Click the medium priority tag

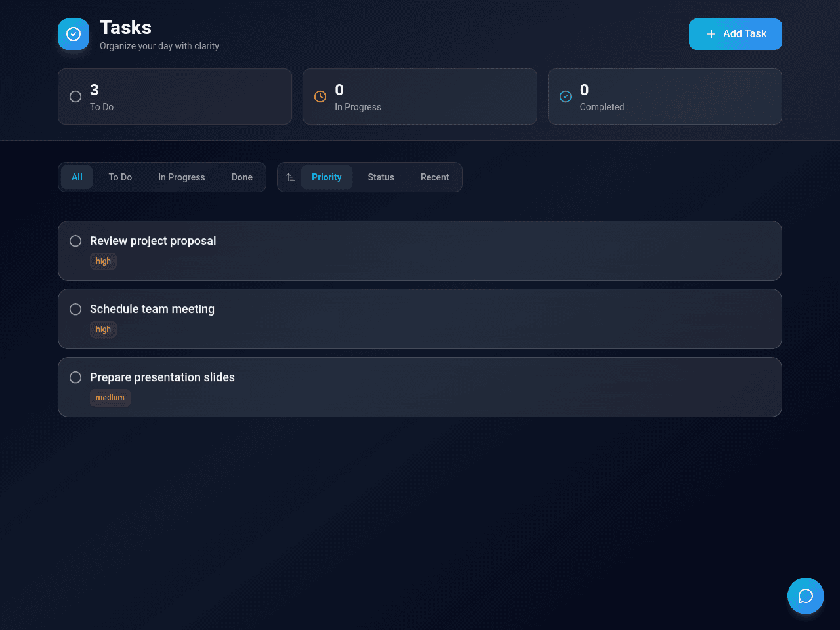[x=110, y=398]
